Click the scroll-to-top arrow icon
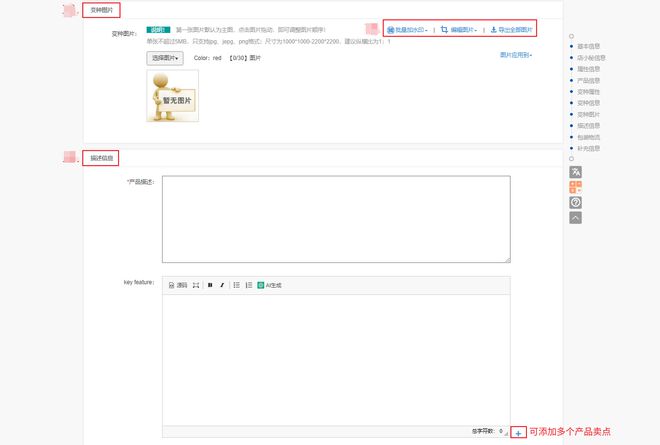 coord(575,217)
